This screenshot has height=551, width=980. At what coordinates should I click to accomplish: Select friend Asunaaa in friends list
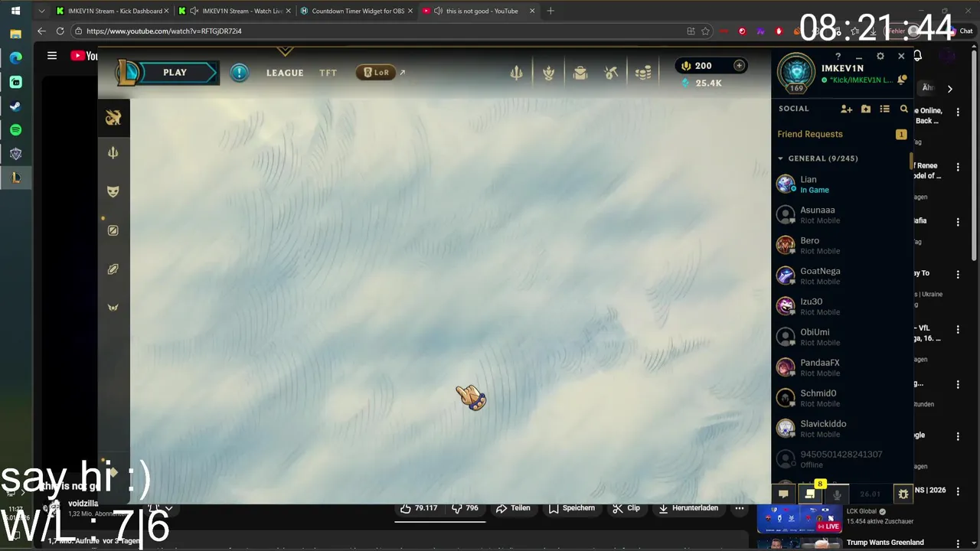point(841,215)
